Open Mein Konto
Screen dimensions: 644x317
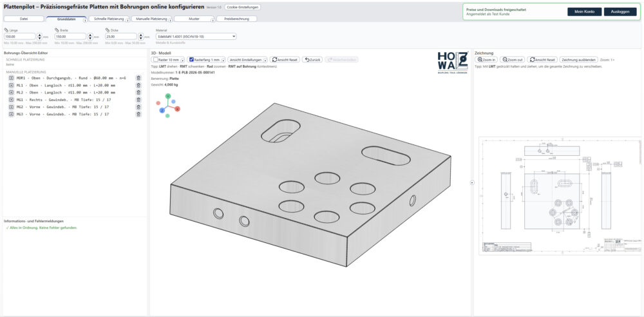585,12
